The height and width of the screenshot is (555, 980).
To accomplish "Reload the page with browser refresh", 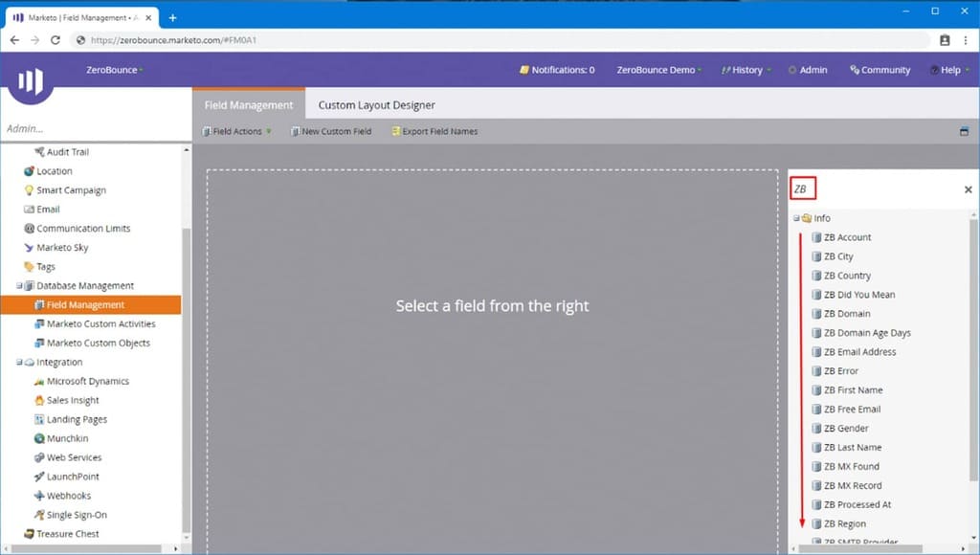I will point(55,40).
